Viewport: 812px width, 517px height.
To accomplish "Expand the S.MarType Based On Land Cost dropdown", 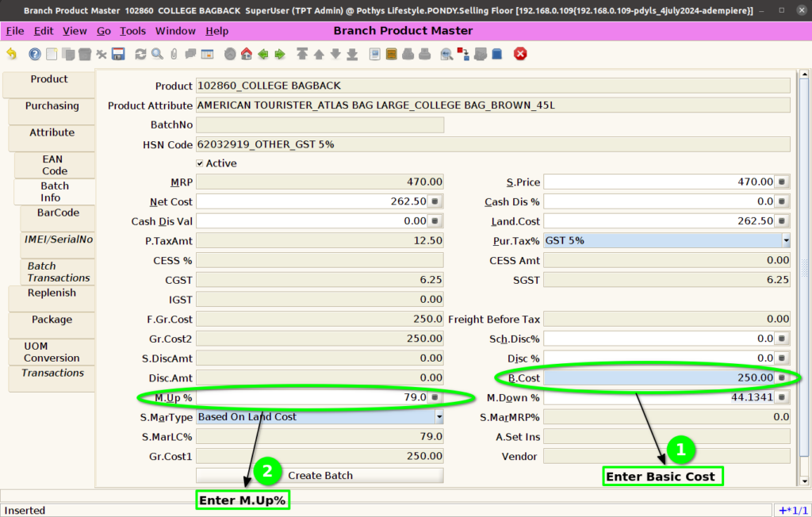I will [x=439, y=417].
